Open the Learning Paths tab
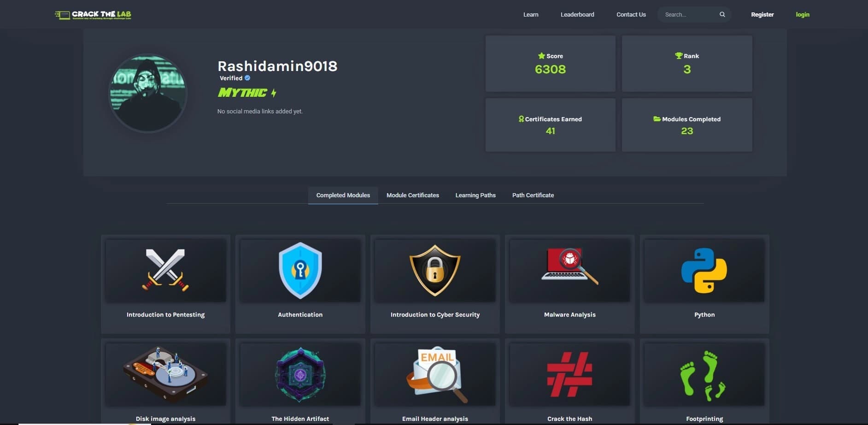The height and width of the screenshot is (425, 868). [475, 195]
